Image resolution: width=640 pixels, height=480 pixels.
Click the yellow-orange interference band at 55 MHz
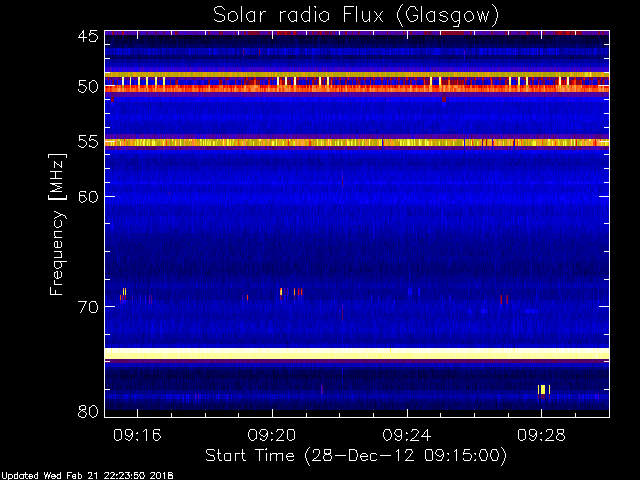[357, 142]
